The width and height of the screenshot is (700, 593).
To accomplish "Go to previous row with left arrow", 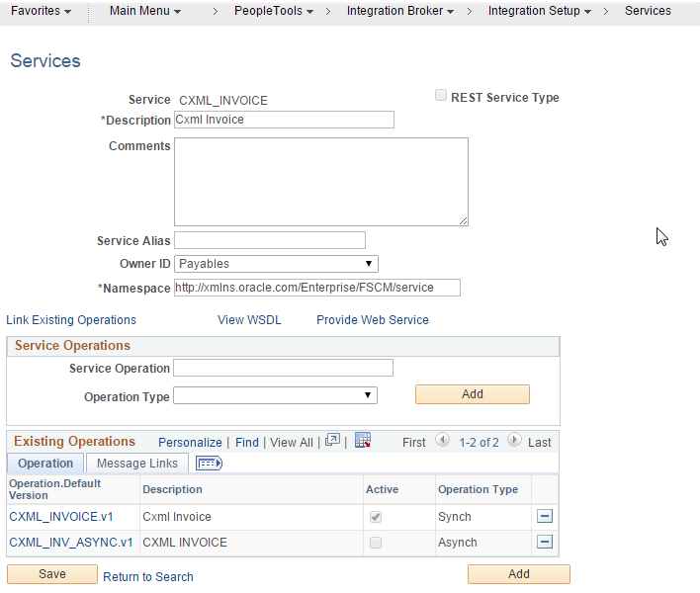I will pyautogui.click(x=442, y=441).
